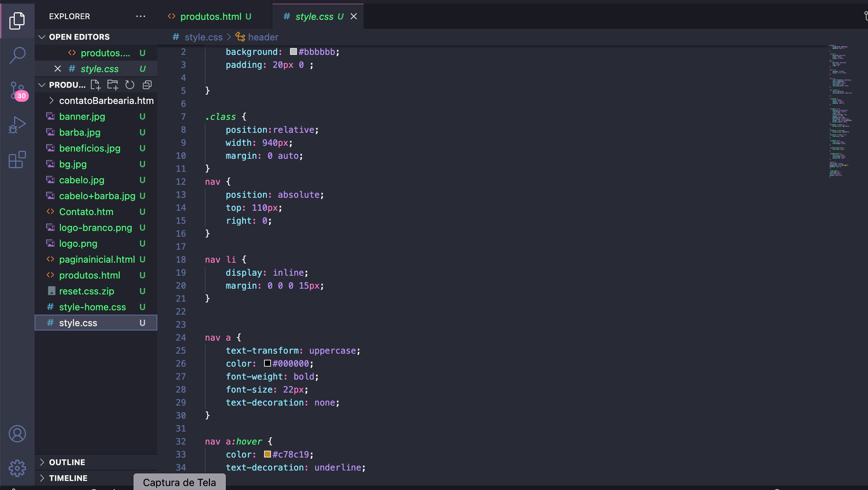
Task: Open beneficios.jpg in the file tree
Action: pos(96,148)
